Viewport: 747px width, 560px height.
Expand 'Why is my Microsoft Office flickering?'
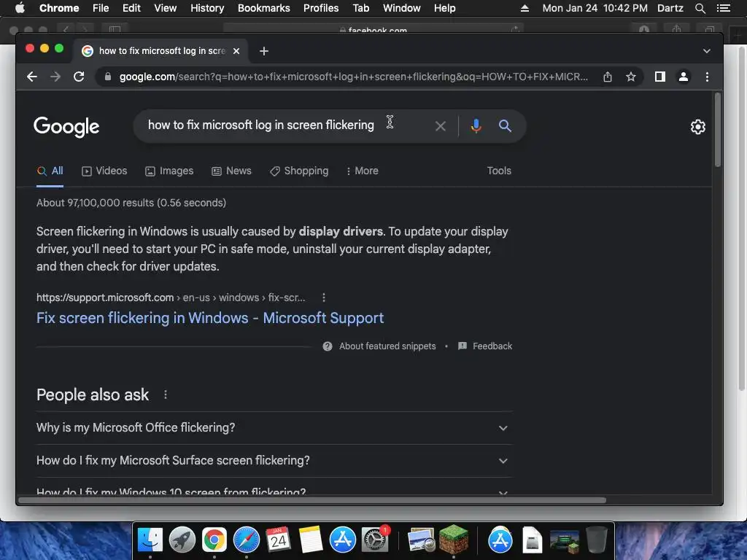click(x=274, y=427)
